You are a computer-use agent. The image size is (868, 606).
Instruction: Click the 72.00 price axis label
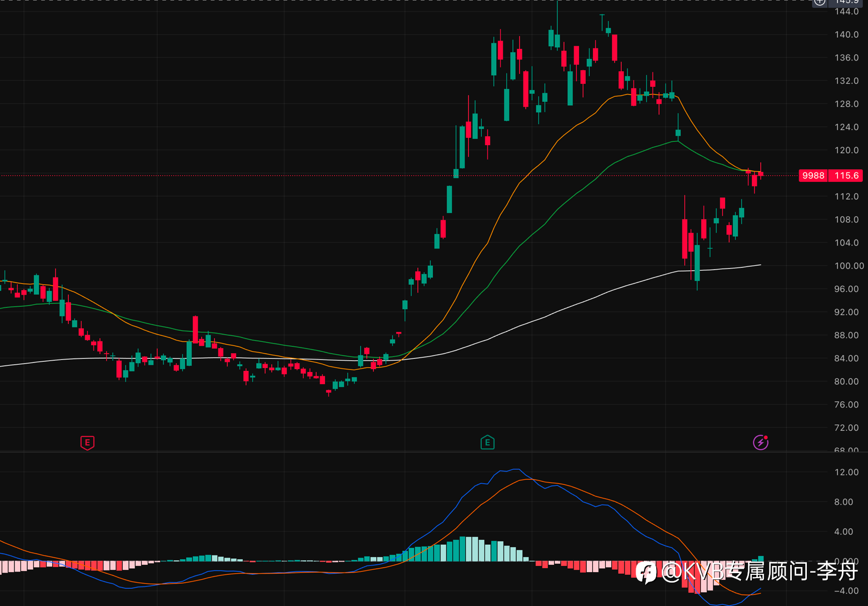tap(846, 428)
